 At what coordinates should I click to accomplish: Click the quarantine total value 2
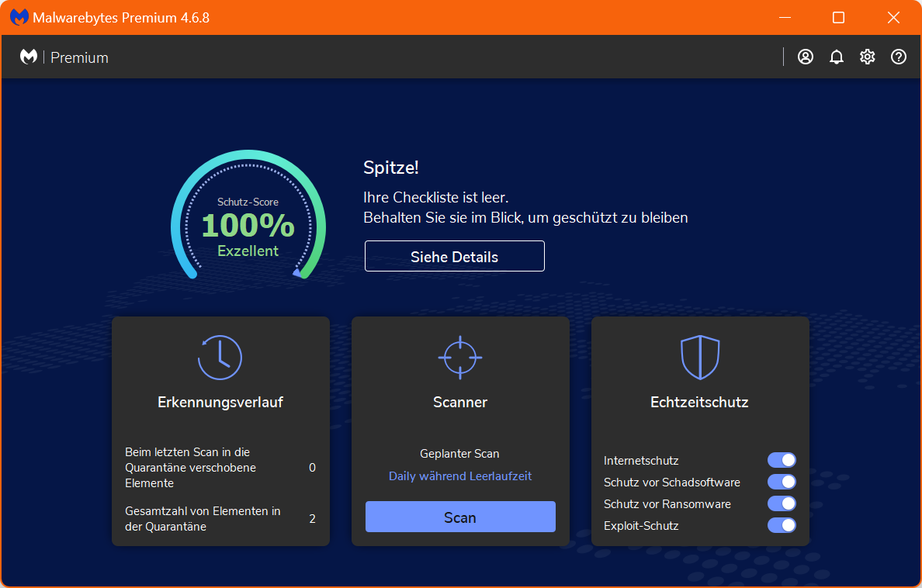[x=312, y=519]
